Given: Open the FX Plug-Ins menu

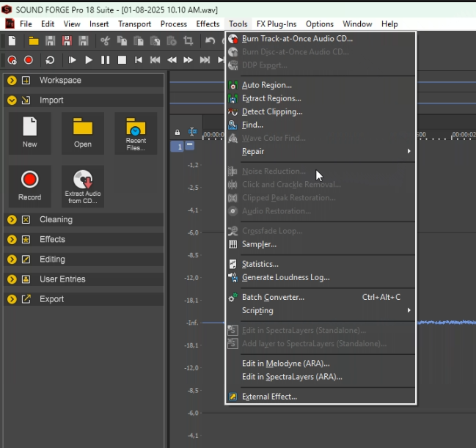Looking at the screenshot, I should point(276,24).
